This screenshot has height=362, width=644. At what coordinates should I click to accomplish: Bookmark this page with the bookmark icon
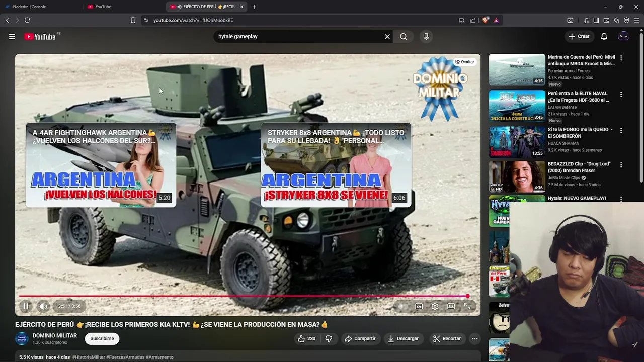click(133, 20)
